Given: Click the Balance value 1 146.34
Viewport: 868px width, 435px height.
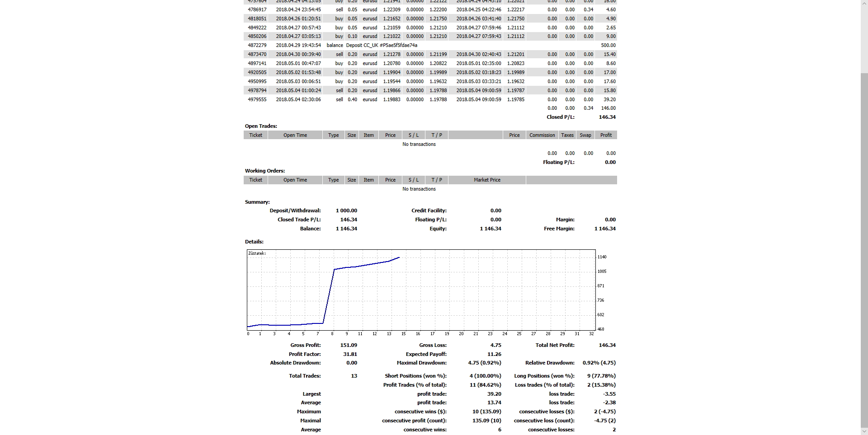Looking at the screenshot, I should 346,229.
